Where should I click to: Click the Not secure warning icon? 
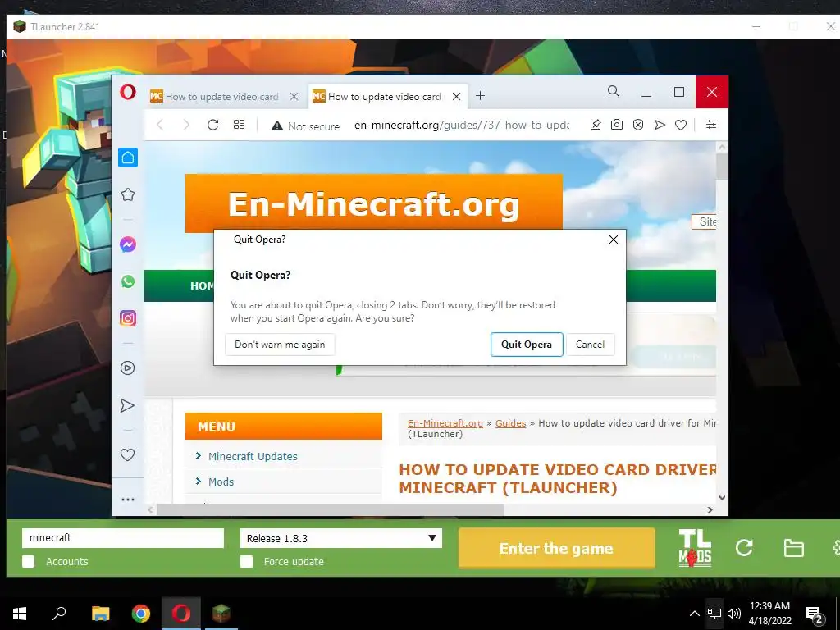(277, 126)
